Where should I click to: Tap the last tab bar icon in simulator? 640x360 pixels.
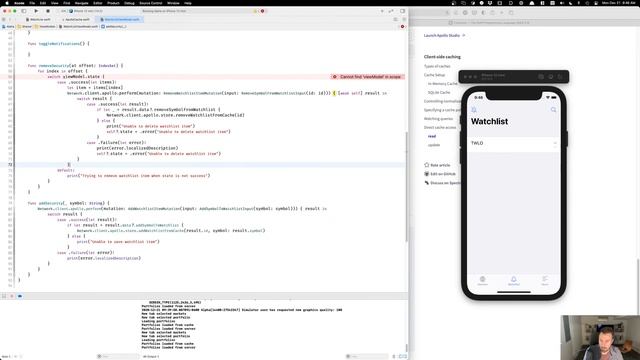(544, 280)
